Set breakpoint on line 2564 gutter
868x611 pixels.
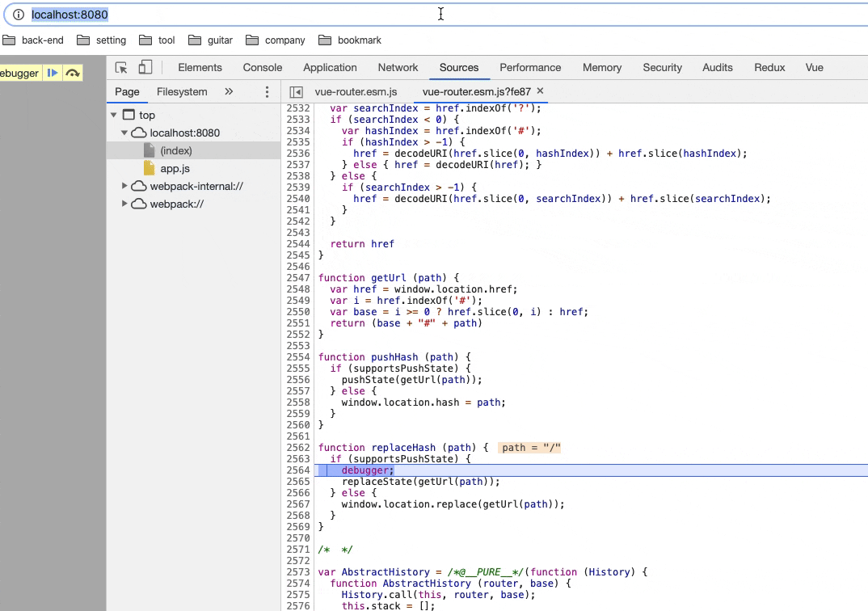[298, 470]
